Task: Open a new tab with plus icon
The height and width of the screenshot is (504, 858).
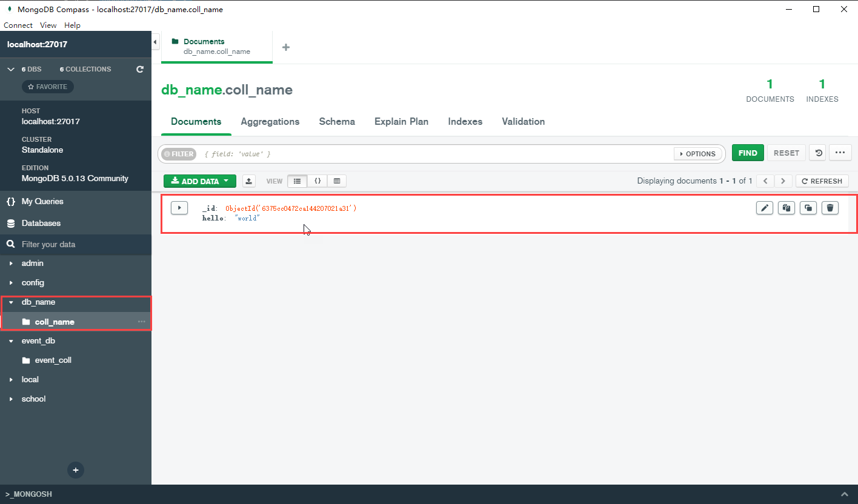Action: click(x=286, y=47)
